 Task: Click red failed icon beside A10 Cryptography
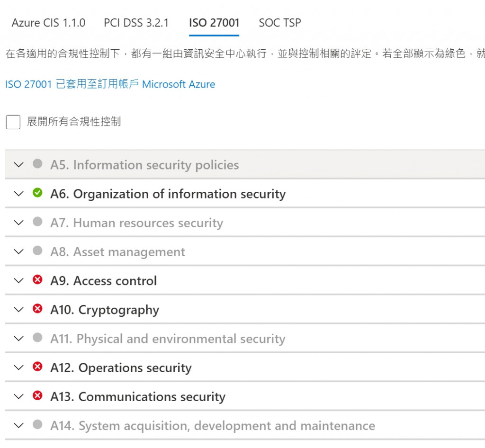pos(37,309)
